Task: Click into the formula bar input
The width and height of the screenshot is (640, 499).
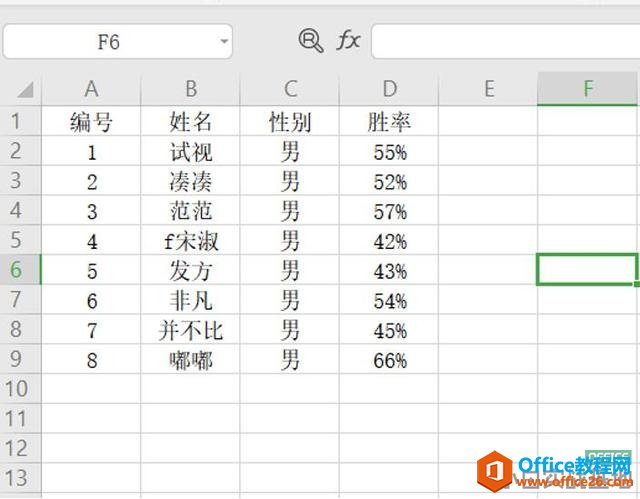Action: pyautogui.click(x=505, y=41)
